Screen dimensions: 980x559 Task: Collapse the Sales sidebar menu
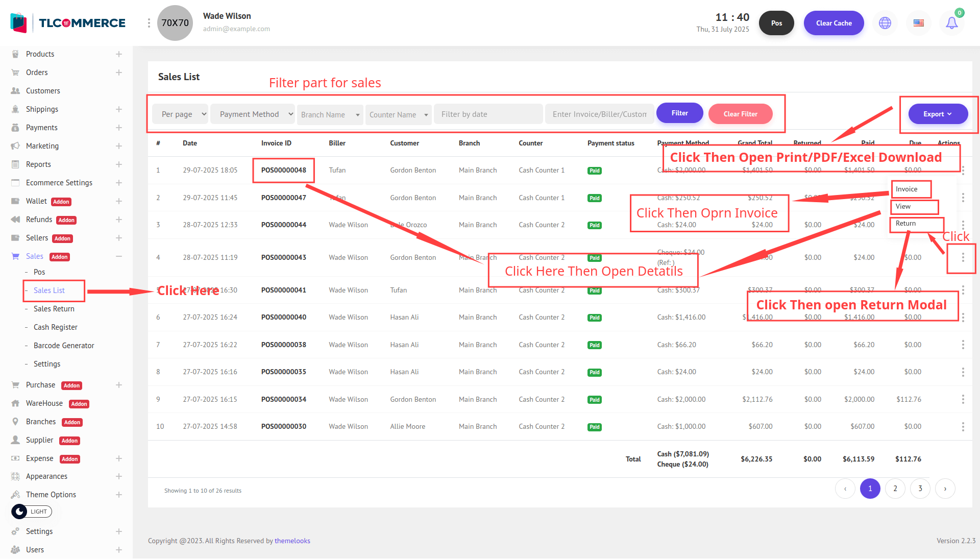coord(118,256)
